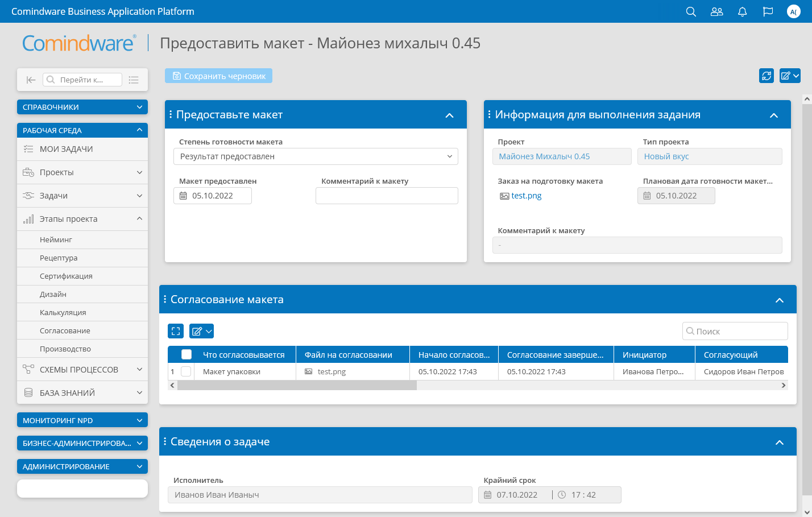Screen dimensions: 812x517
Task: Click the flag icon in header
Action: pyautogui.click(x=768, y=11)
